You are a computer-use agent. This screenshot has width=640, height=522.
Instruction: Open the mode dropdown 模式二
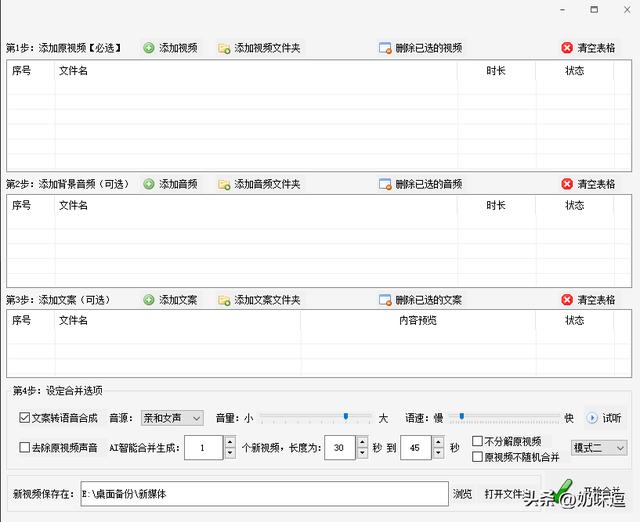[x=599, y=448]
